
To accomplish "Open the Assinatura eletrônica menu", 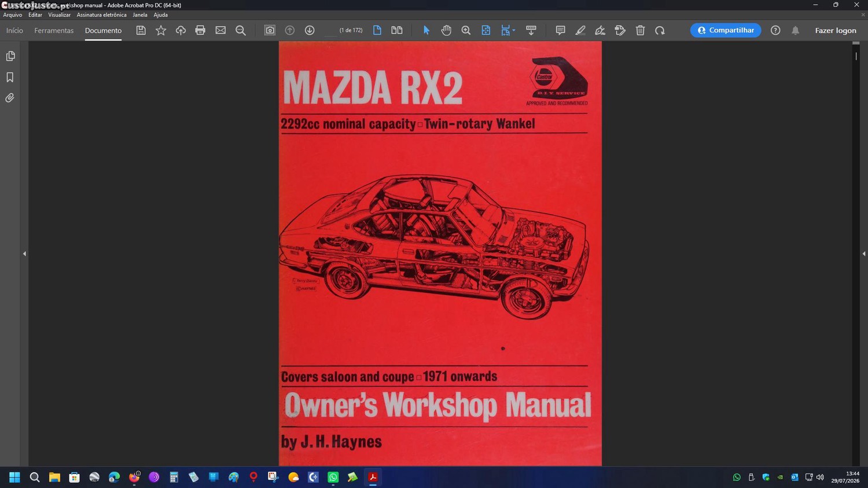I will (101, 15).
